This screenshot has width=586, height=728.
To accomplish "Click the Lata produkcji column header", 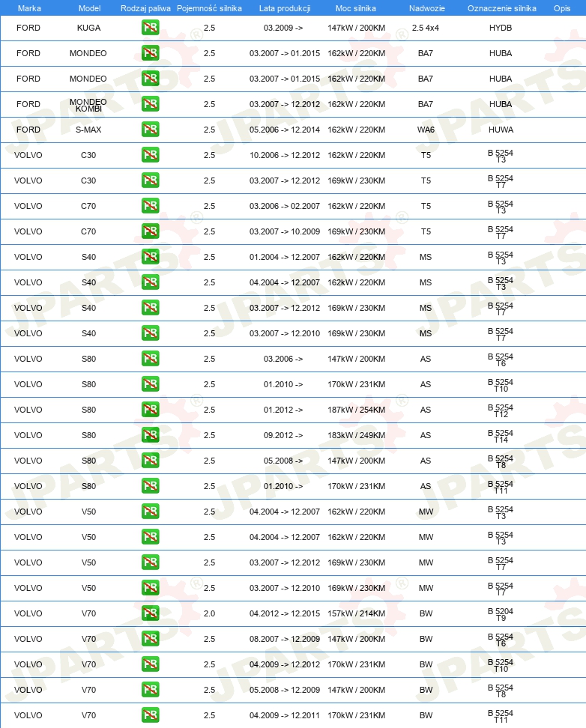I will click(x=285, y=8).
